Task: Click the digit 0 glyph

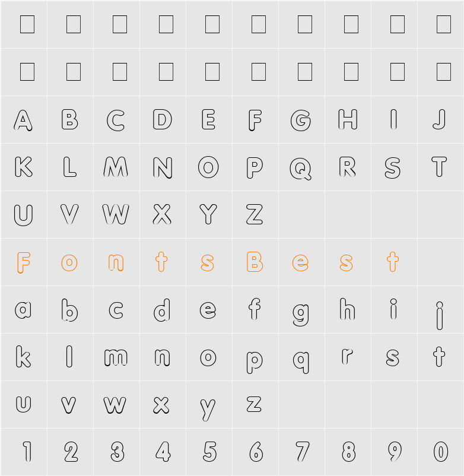Action: pyautogui.click(x=441, y=452)
